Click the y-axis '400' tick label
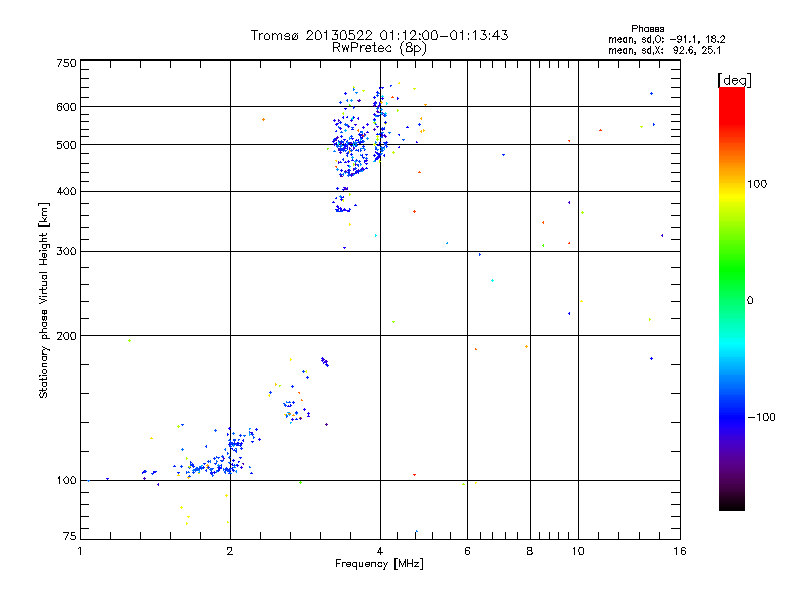 click(66, 192)
